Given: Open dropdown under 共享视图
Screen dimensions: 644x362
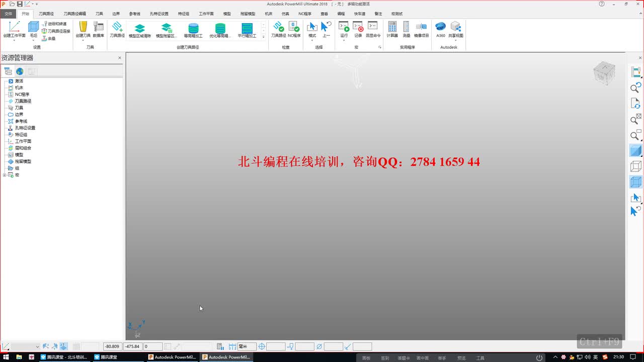Looking at the screenshot, I should point(456,40).
